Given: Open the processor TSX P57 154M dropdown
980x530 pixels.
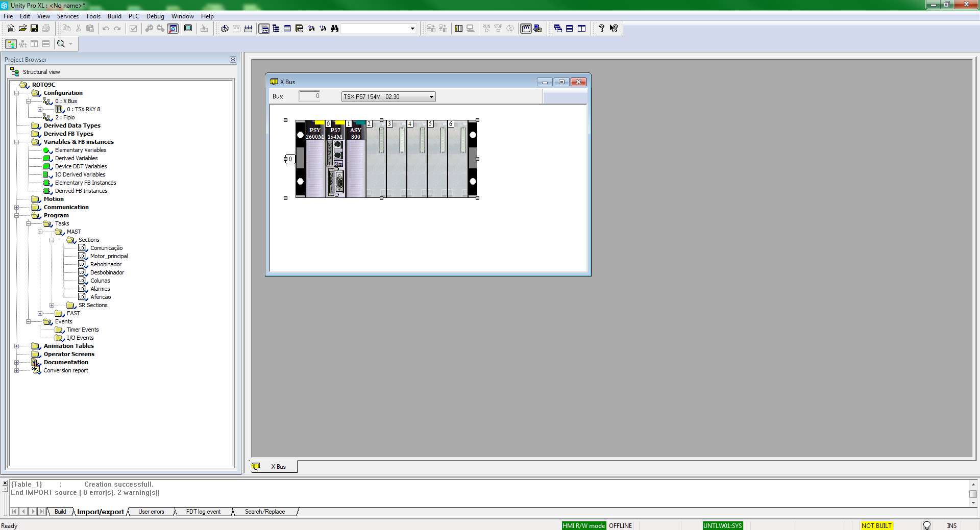Looking at the screenshot, I should coord(431,97).
